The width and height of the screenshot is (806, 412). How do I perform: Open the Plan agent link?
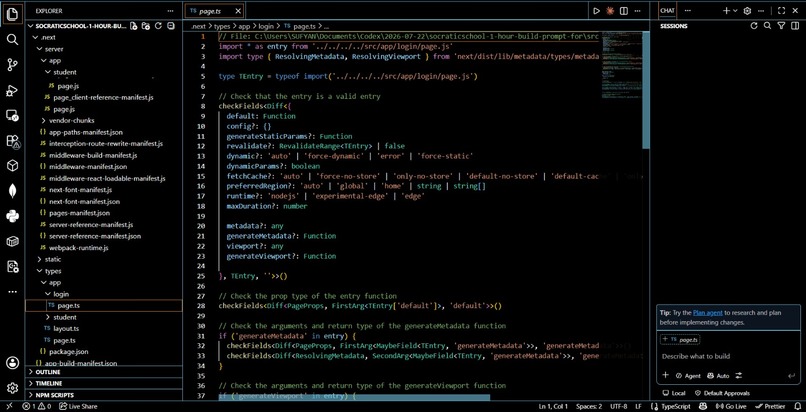pos(708,312)
